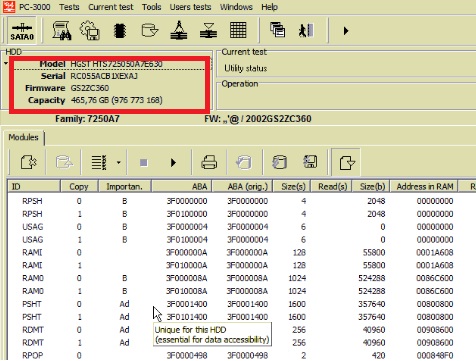
Task: Sort by the Importan. column header
Action: coord(124,186)
